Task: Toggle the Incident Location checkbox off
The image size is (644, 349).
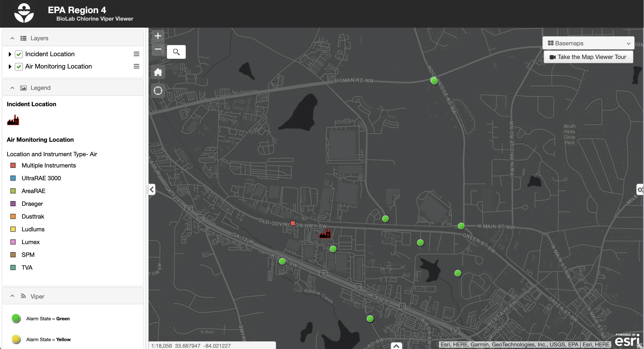Action: 19,54
